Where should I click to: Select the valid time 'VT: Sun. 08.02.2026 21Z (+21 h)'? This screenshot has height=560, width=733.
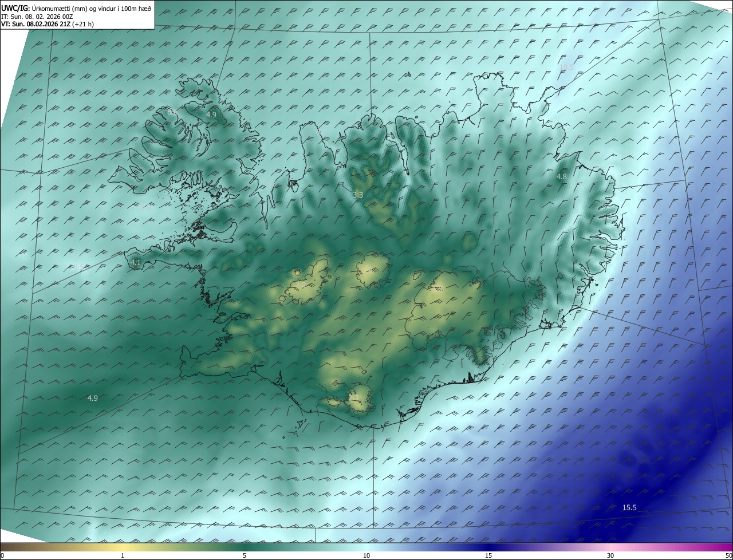point(48,24)
